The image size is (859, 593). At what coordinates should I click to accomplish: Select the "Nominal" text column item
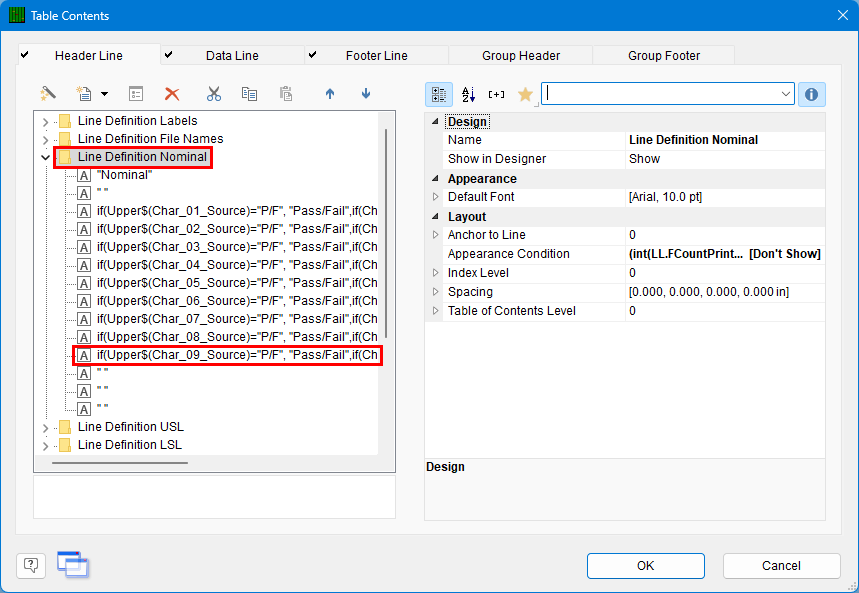[x=124, y=175]
